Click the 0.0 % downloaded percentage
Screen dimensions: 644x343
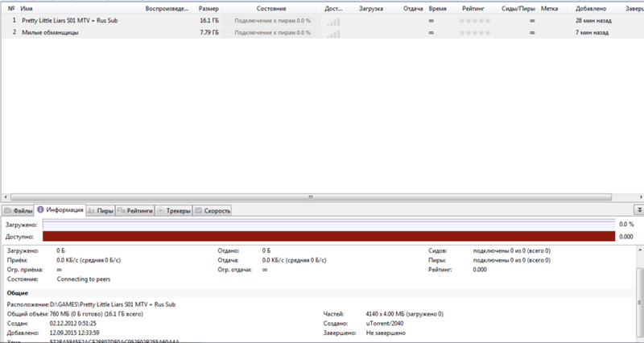click(x=626, y=225)
